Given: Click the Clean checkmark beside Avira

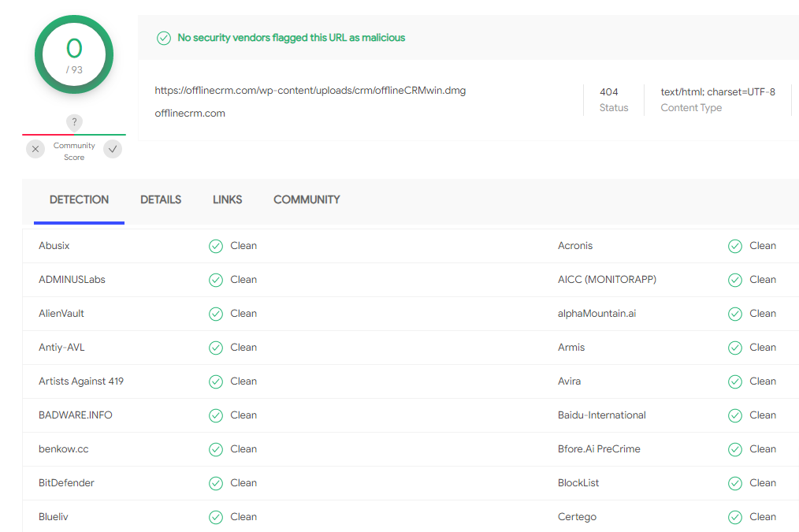Looking at the screenshot, I should [734, 381].
